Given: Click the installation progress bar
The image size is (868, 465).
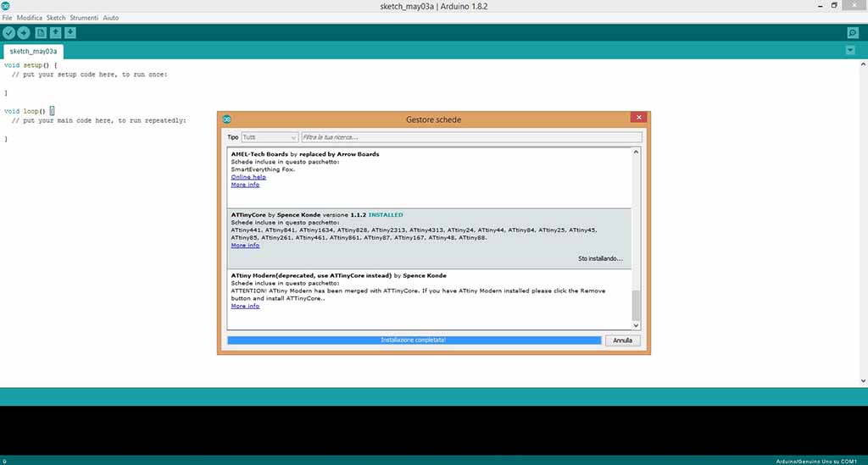Looking at the screenshot, I should [414, 340].
